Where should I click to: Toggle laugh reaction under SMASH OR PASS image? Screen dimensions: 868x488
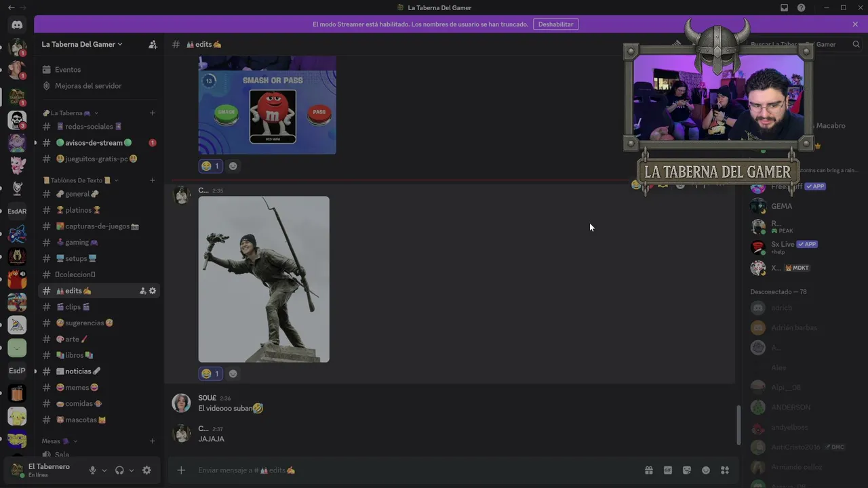coord(210,166)
